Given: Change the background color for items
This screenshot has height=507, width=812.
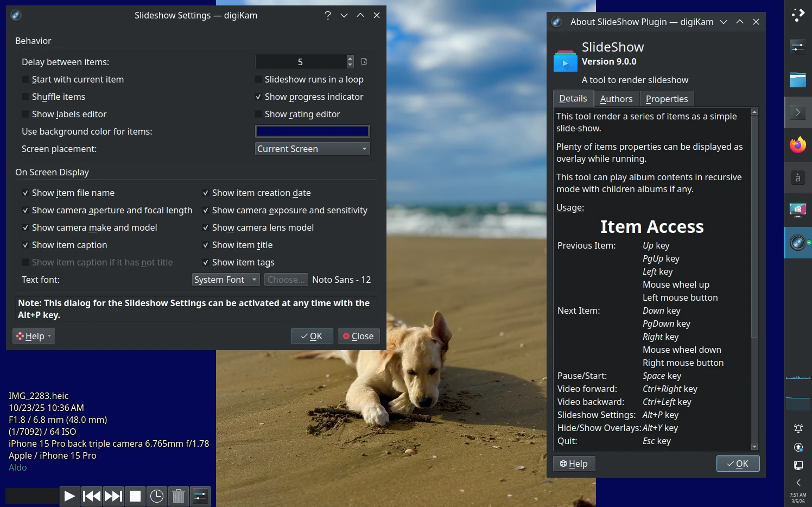Looking at the screenshot, I should (312, 131).
